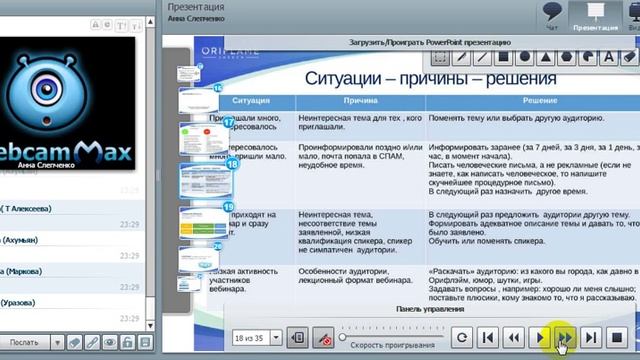Click chat participant 'Маркова'
Screen dimensions: 640x360
(21, 271)
